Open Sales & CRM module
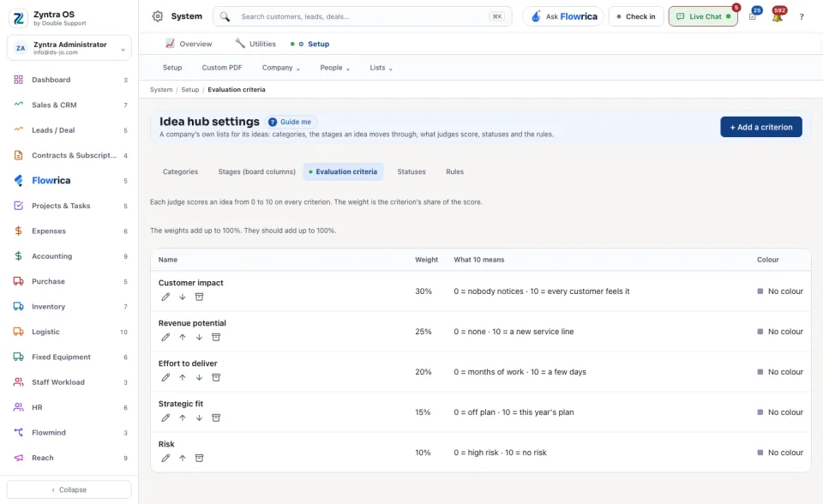This screenshot has width=823, height=504. (69, 105)
